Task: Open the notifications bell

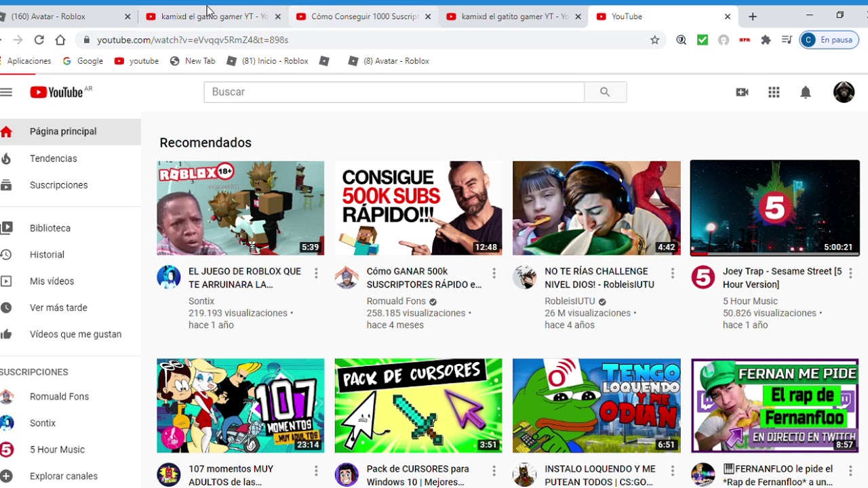Action: [x=806, y=92]
